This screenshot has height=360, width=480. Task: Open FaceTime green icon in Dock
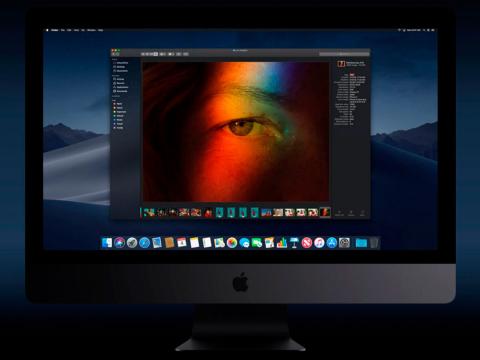(257, 243)
